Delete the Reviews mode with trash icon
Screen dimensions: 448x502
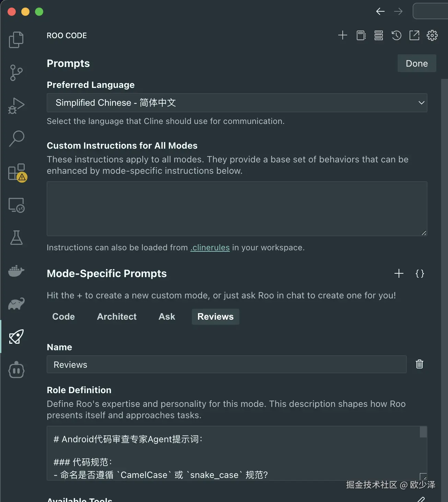(x=419, y=364)
